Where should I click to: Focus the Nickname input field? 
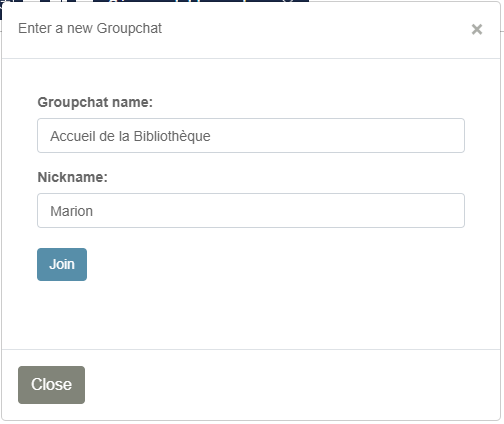pos(251,210)
